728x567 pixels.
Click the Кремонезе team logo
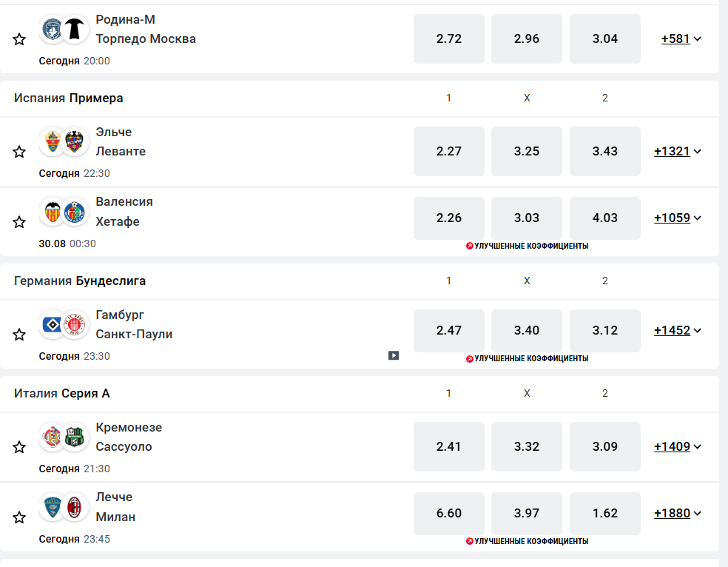[53, 437]
